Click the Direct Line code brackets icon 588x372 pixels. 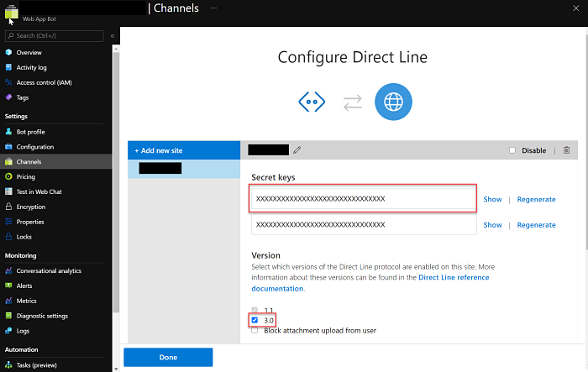coord(312,102)
